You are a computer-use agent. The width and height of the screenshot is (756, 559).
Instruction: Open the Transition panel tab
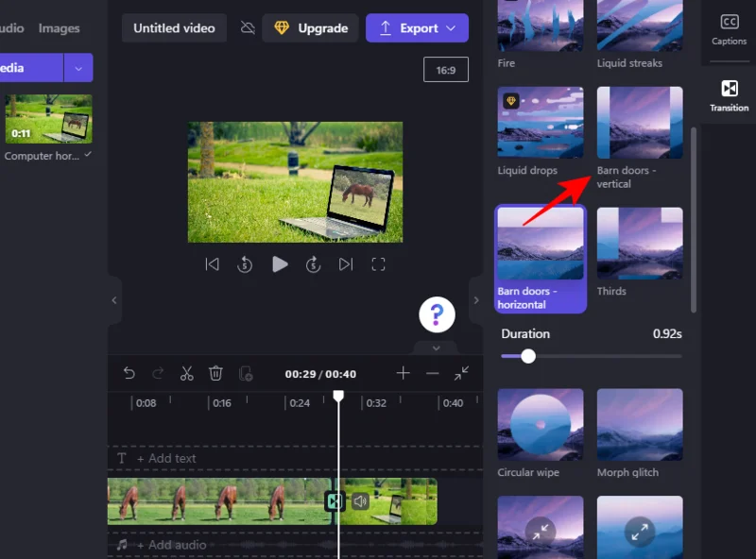tap(728, 98)
